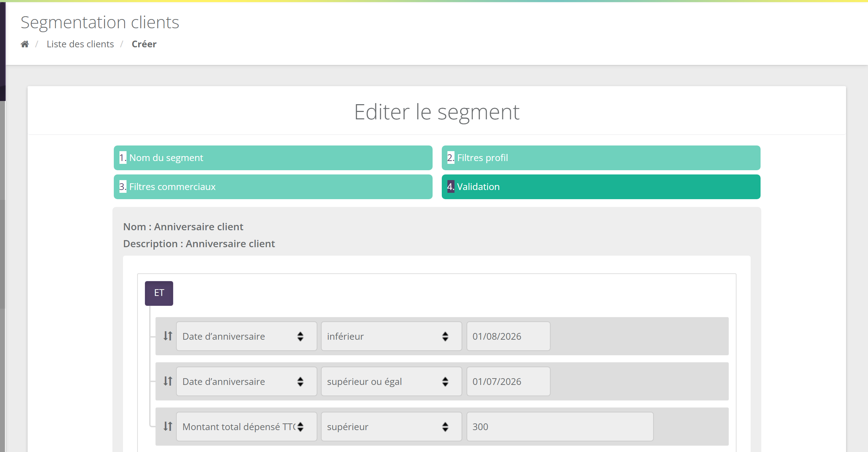
Task: Select step 4 Validation tab
Action: (x=601, y=187)
